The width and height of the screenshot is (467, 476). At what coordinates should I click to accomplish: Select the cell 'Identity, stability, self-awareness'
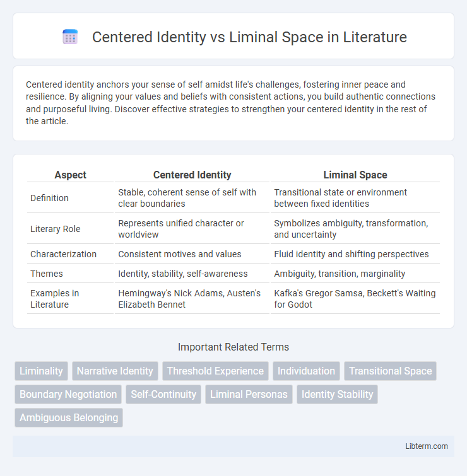pyautogui.click(x=192, y=274)
